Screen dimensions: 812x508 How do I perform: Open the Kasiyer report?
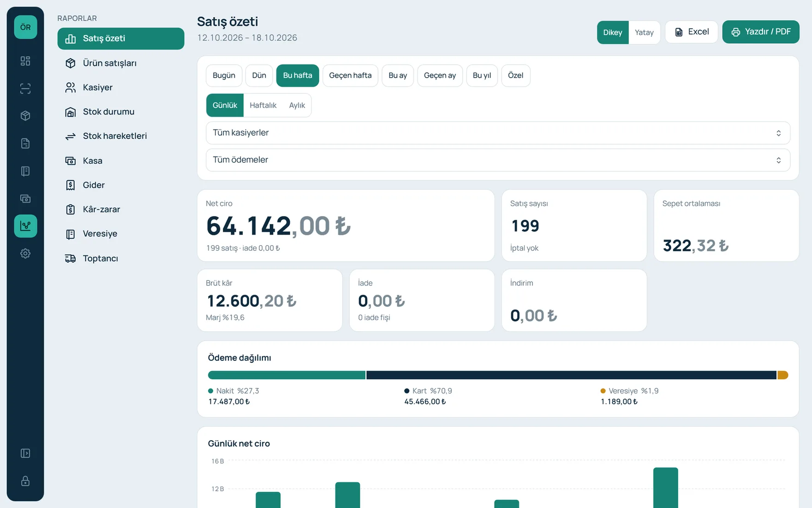(x=121, y=88)
